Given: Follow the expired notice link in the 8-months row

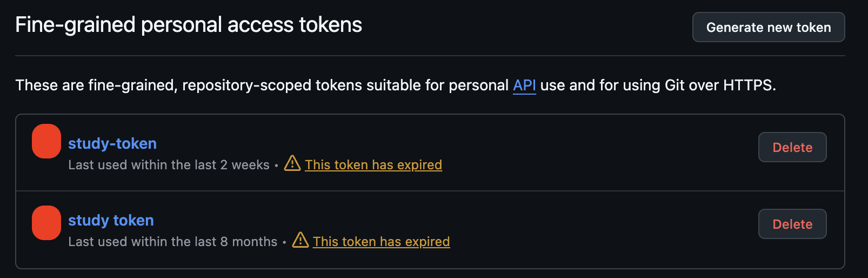Looking at the screenshot, I should click(381, 242).
